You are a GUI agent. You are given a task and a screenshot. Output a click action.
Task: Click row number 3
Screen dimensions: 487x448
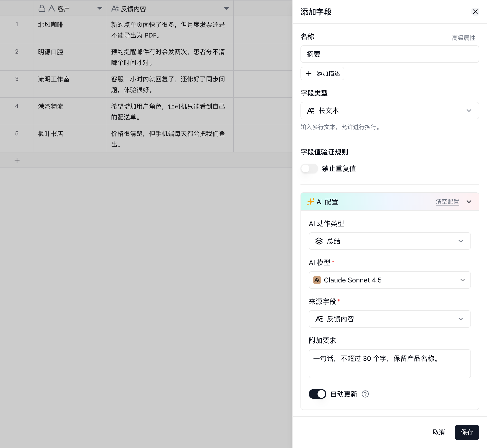[x=17, y=79]
